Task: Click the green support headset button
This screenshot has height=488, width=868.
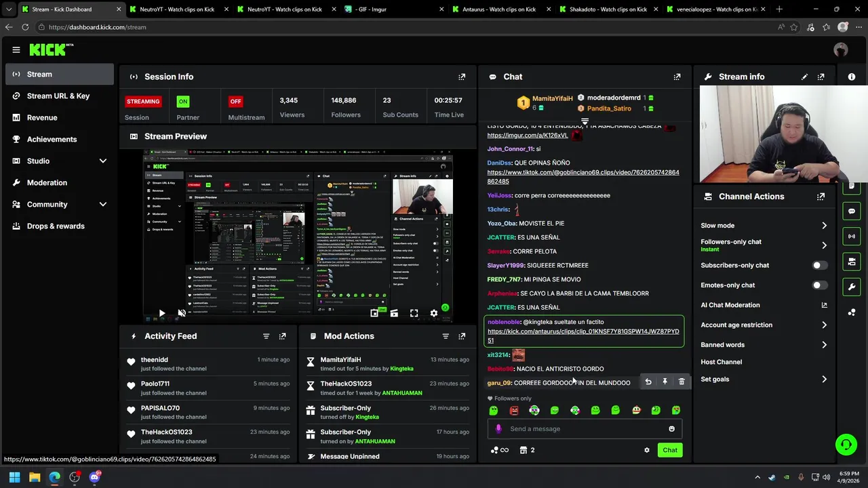Action: [846, 445]
